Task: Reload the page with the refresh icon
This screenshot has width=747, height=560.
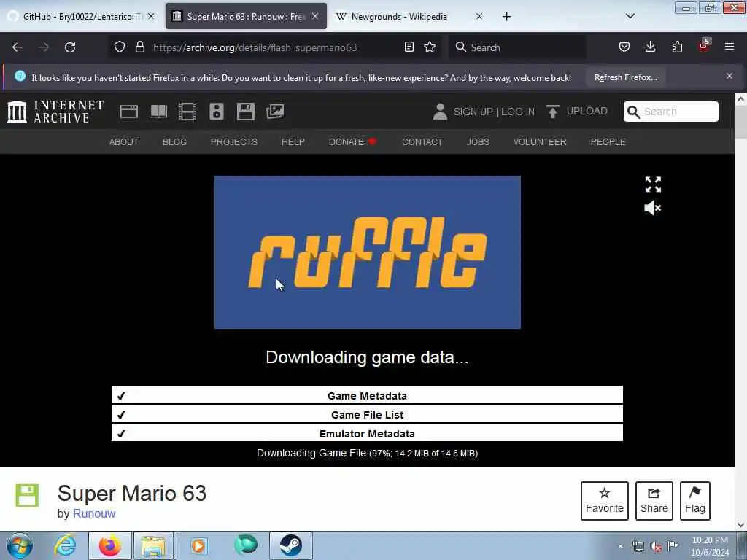Action: click(70, 47)
